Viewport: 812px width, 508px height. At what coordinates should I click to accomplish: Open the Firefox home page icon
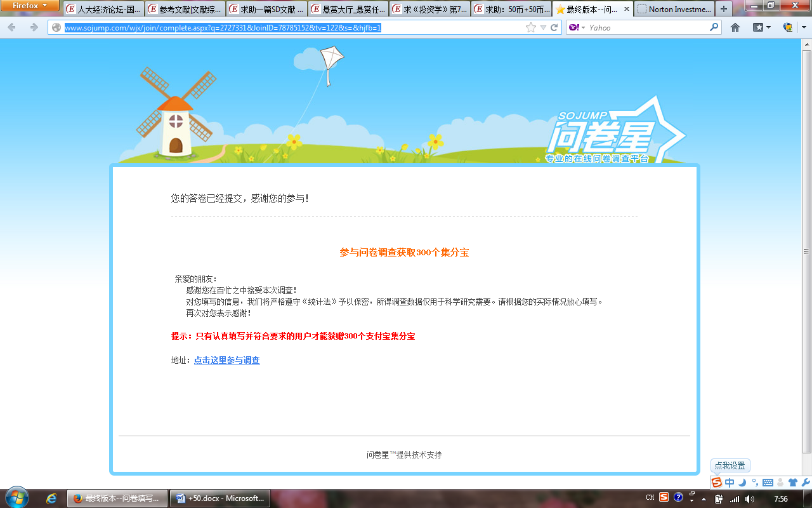735,27
